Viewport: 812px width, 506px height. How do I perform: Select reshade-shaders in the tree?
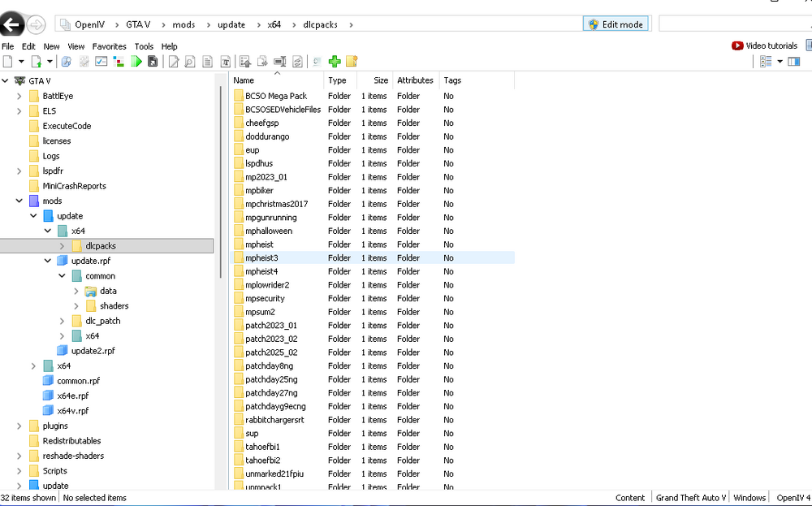coord(73,456)
